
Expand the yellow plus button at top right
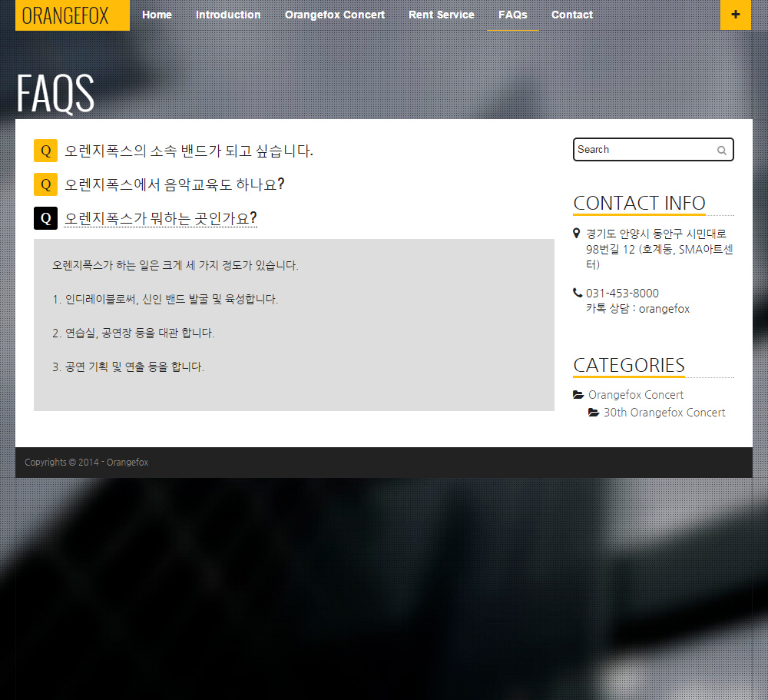click(x=736, y=15)
